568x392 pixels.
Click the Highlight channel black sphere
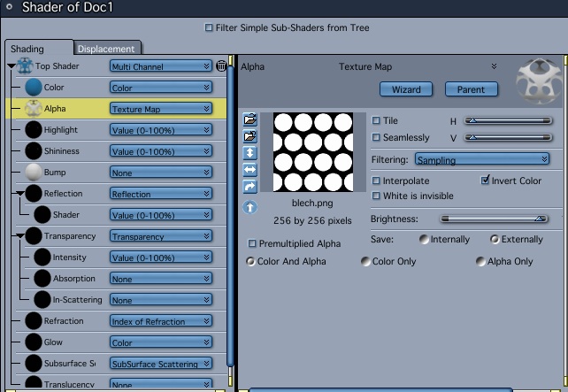tap(34, 130)
